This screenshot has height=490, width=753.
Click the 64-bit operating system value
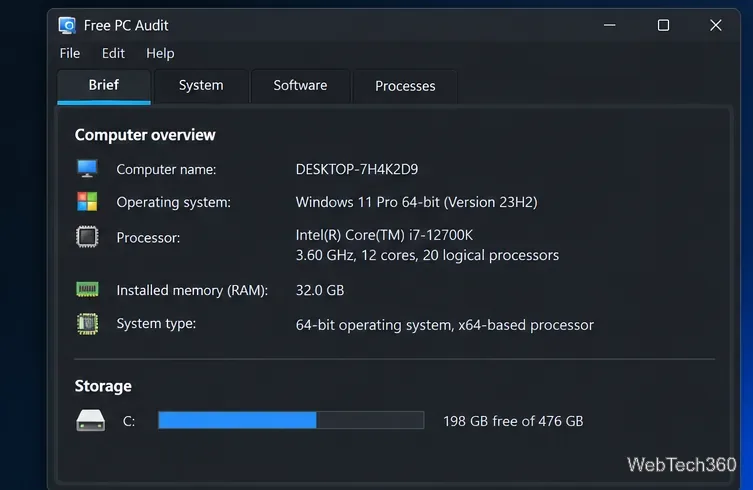pyautogui.click(x=445, y=325)
